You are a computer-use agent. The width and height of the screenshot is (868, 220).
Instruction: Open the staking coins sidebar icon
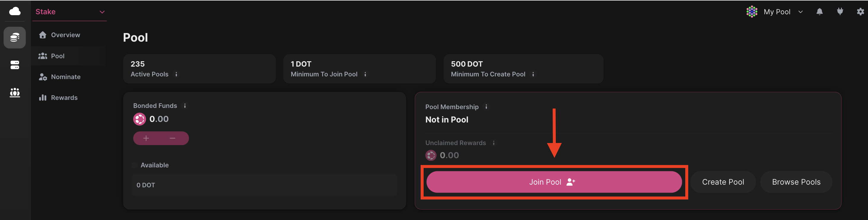coord(15,37)
